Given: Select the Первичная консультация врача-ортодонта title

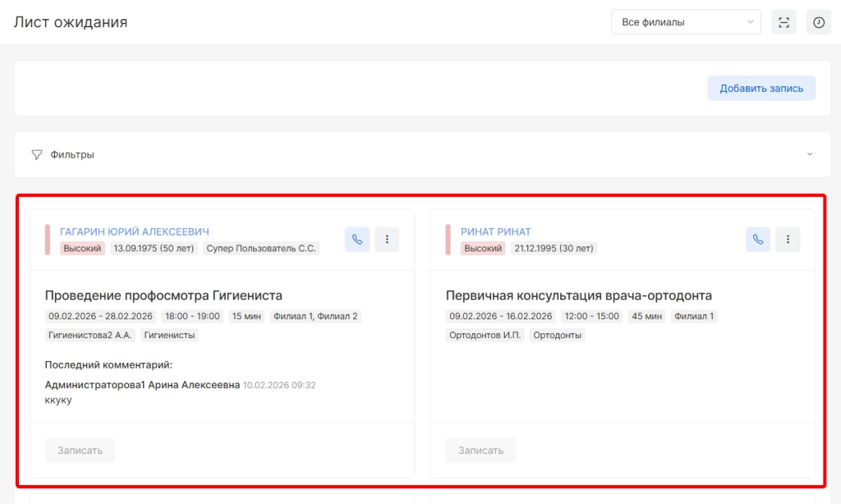Looking at the screenshot, I should tap(578, 296).
